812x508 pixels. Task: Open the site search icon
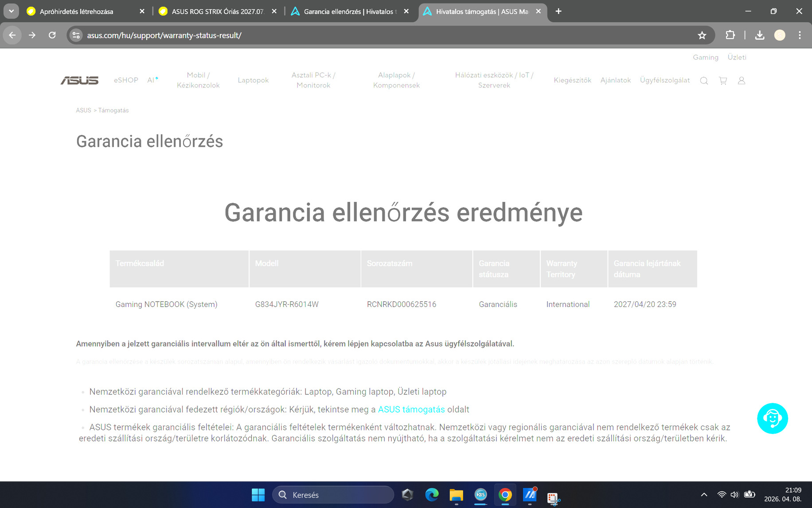point(704,80)
